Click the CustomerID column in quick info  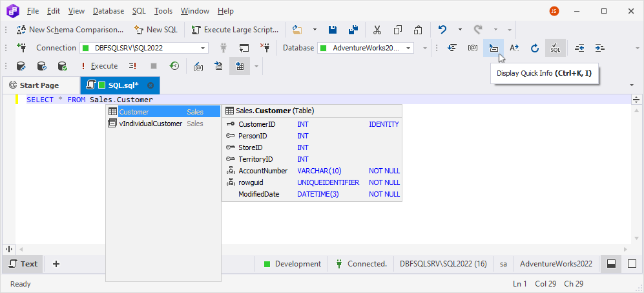click(x=312, y=124)
